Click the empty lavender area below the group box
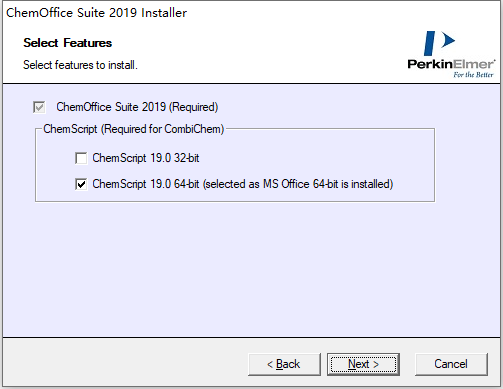This screenshot has height=389, width=503. coord(233,267)
